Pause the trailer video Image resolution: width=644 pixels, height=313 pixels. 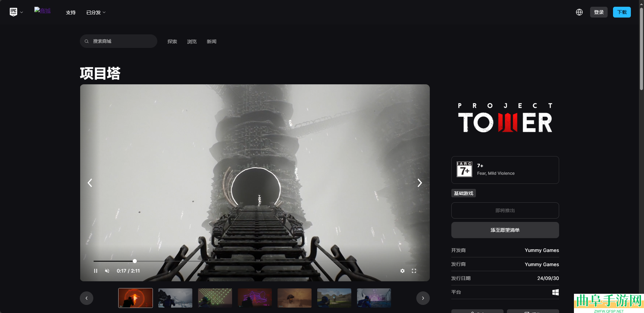pyautogui.click(x=96, y=271)
